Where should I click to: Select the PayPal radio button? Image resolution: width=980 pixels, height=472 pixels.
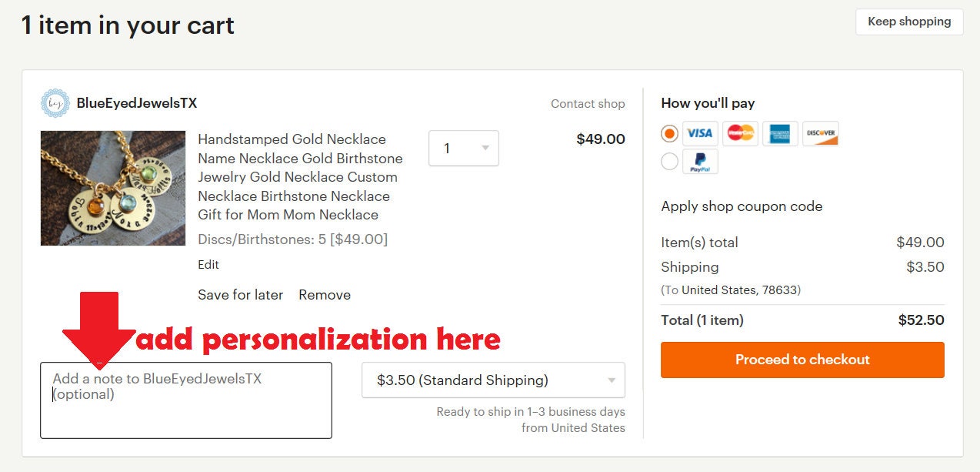click(669, 161)
